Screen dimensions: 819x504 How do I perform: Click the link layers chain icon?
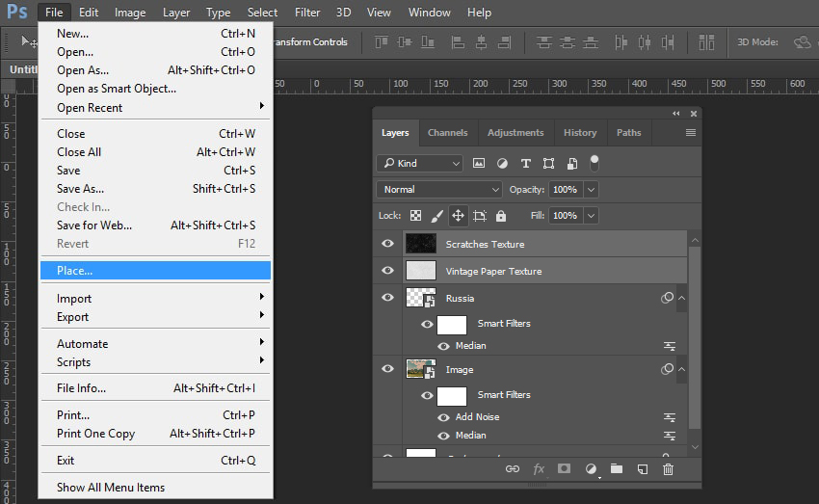[x=513, y=469]
